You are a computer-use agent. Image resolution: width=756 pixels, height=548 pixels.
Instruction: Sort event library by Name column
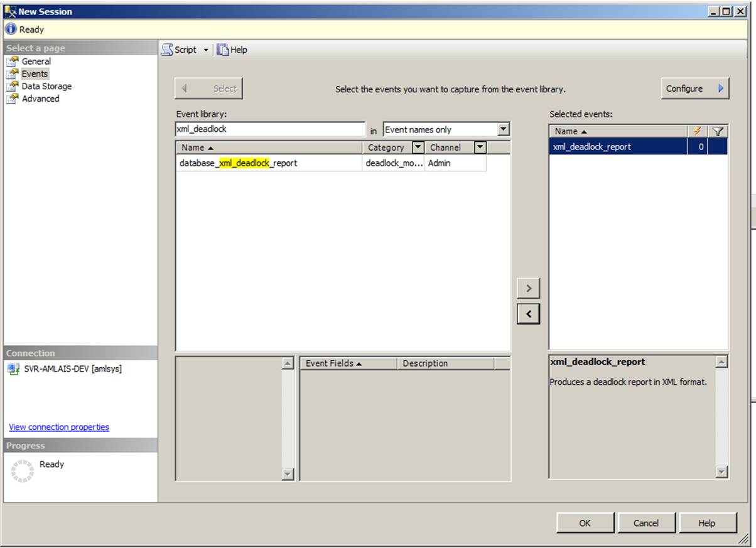tap(269, 148)
